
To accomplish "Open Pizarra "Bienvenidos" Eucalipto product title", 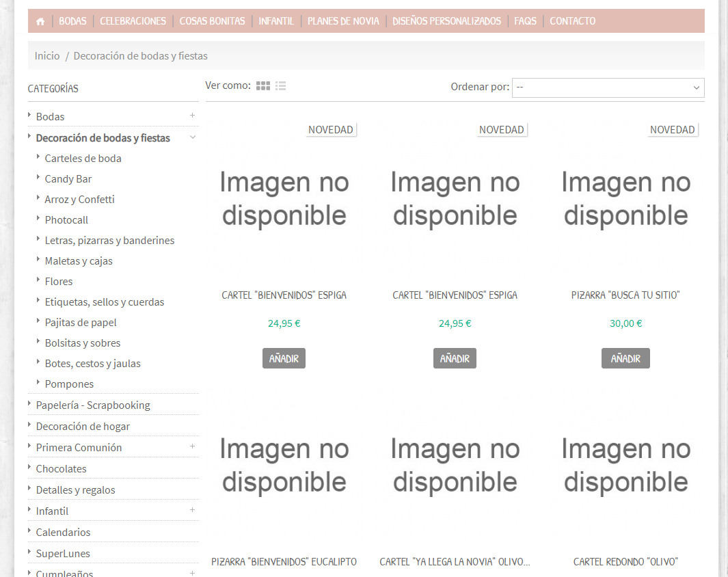I will coord(284,562).
